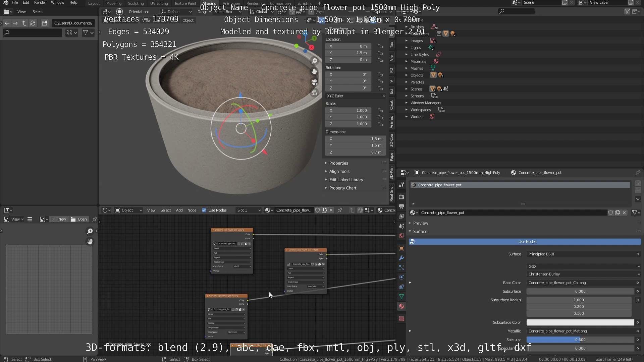This screenshot has height=362, width=644.
Task: Toggle lock on Scale Z
Action: click(380, 124)
